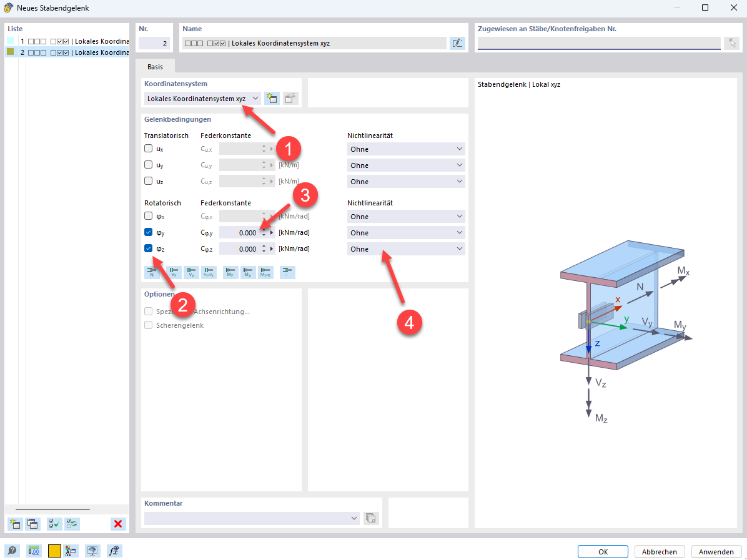The width and height of the screenshot is (747, 560).
Task: Enable the uz translational release checkbox
Action: [148, 181]
